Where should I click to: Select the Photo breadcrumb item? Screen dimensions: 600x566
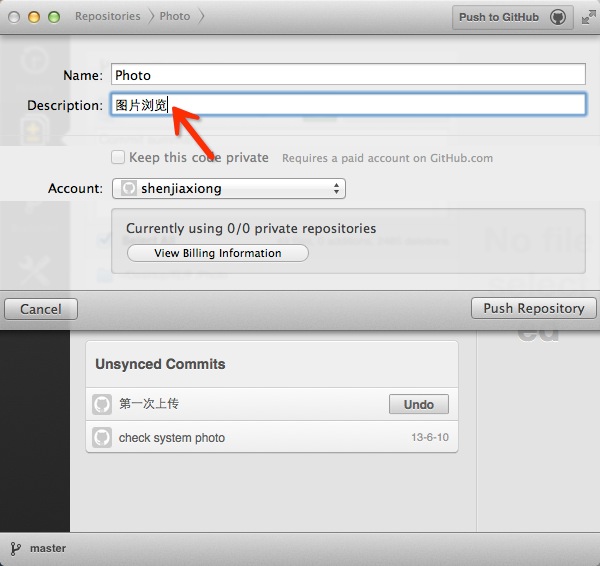[x=174, y=16]
